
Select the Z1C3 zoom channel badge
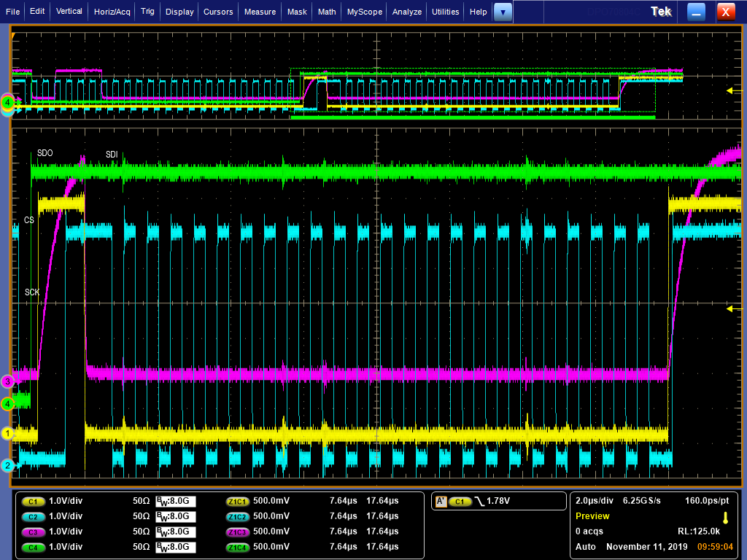[238, 532]
